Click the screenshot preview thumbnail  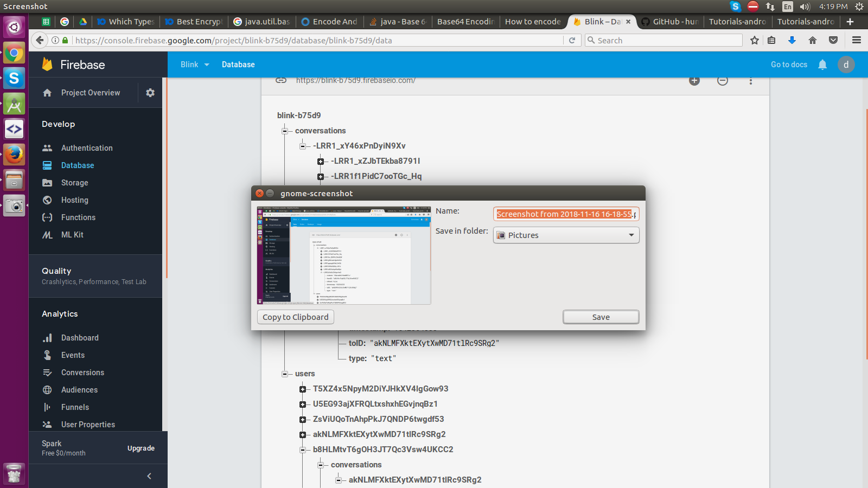pyautogui.click(x=344, y=255)
